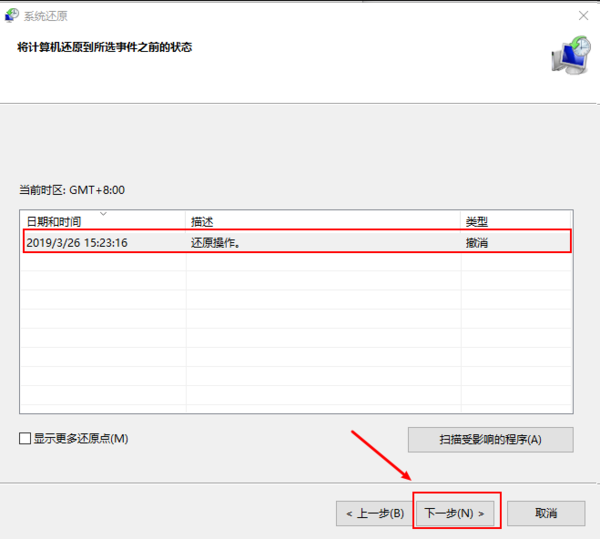Click the 描述 column header

coord(323,221)
